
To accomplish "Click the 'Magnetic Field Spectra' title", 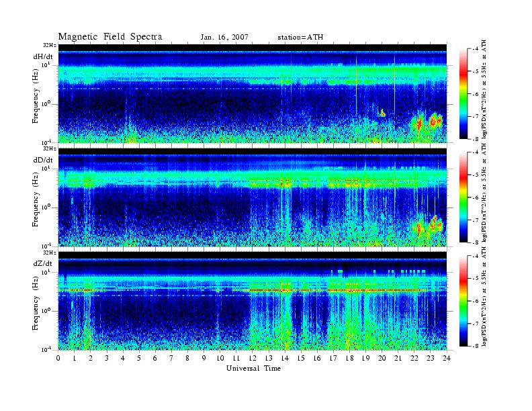I will 110,37.
